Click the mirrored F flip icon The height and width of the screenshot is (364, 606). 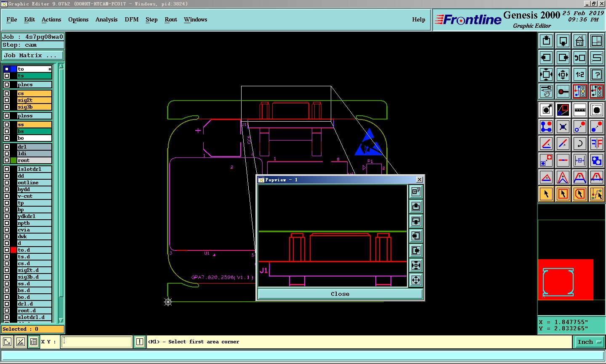tap(597, 143)
